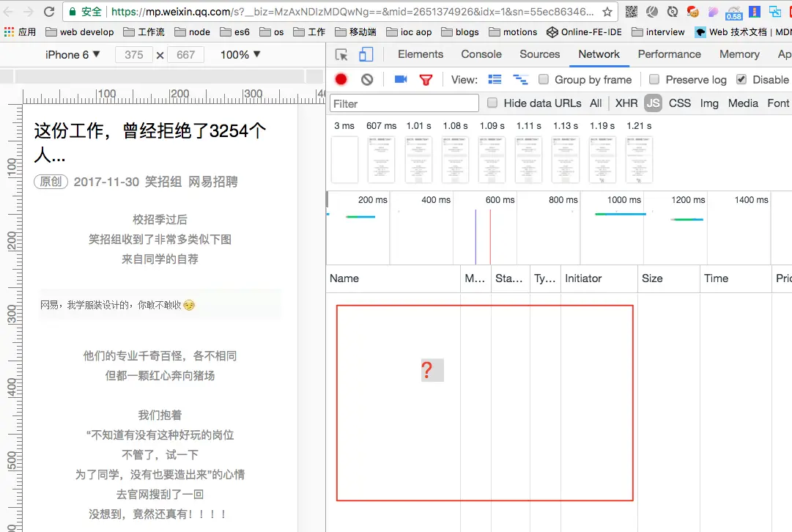Click the 笑招组 author name

point(163,182)
